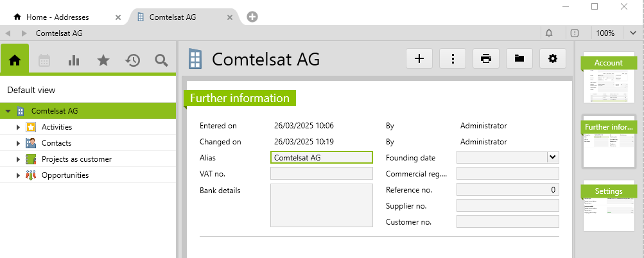Click the plus add button
The image size is (644, 258).
click(x=419, y=58)
